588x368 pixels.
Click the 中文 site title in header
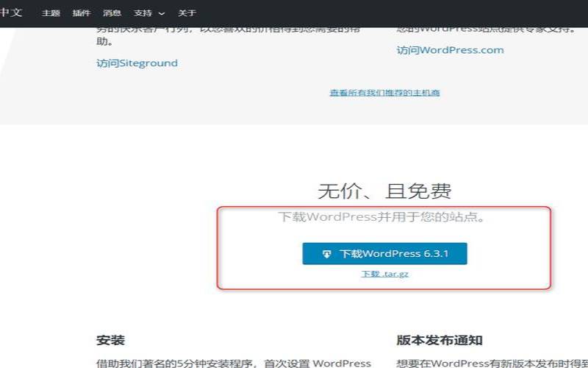[11, 13]
